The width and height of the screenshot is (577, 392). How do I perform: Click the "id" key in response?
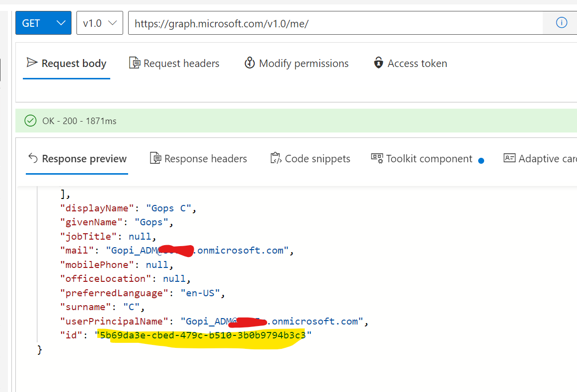[72, 335]
